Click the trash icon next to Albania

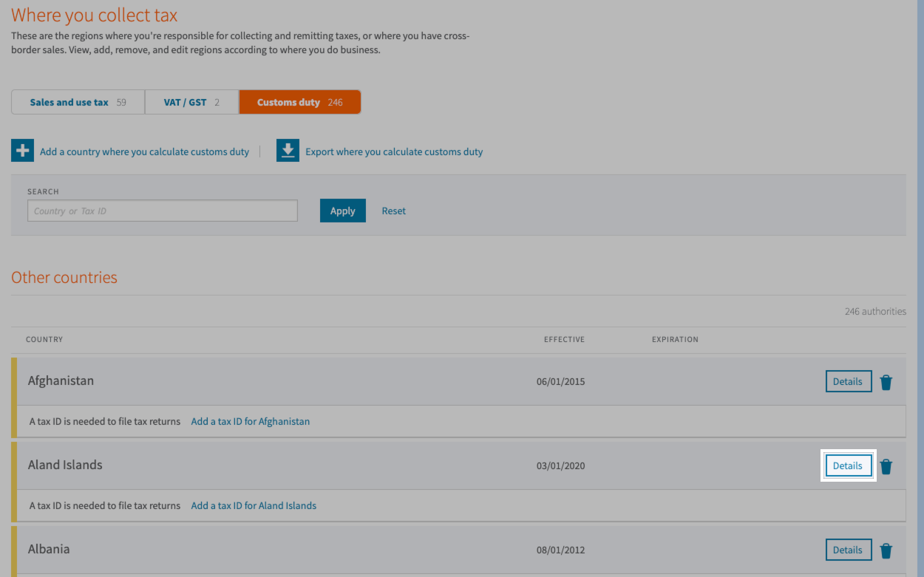click(886, 550)
